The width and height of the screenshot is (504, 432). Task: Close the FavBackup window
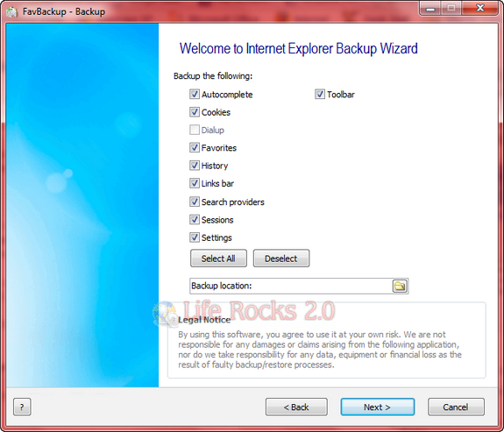(x=479, y=8)
